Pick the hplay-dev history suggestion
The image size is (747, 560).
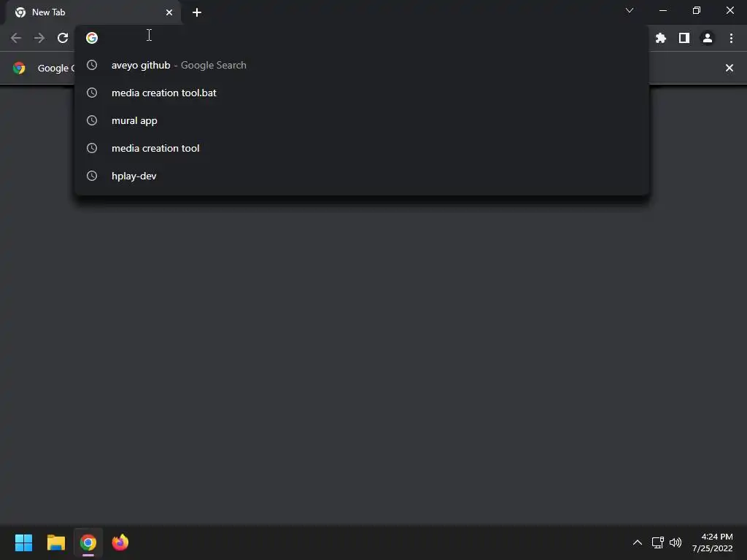(362, 176)
